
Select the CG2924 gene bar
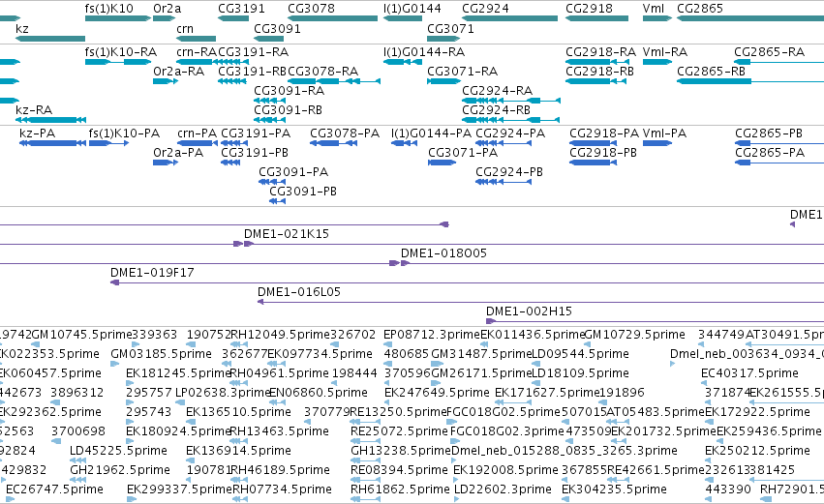coord(509,18)
